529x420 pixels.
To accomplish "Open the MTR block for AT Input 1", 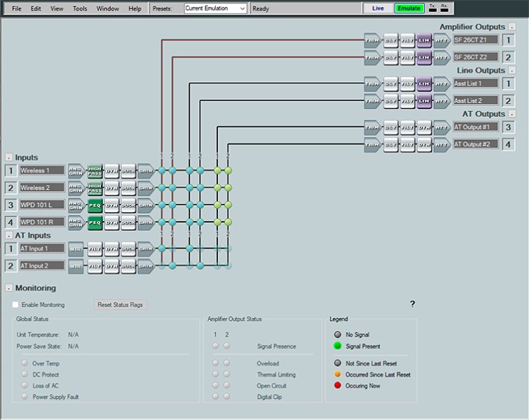I will coord(76,248).
